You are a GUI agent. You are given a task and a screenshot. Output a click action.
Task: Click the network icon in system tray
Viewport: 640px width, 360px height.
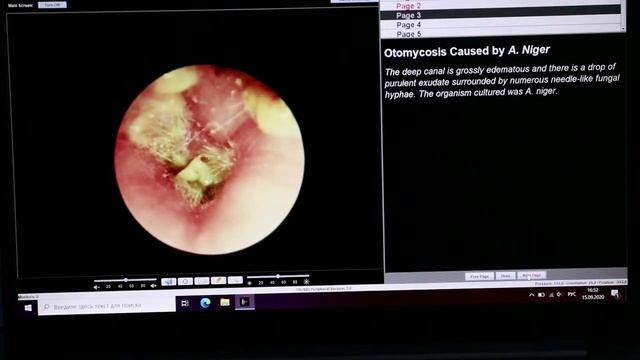pyautogui.click(x=551, y=294)
